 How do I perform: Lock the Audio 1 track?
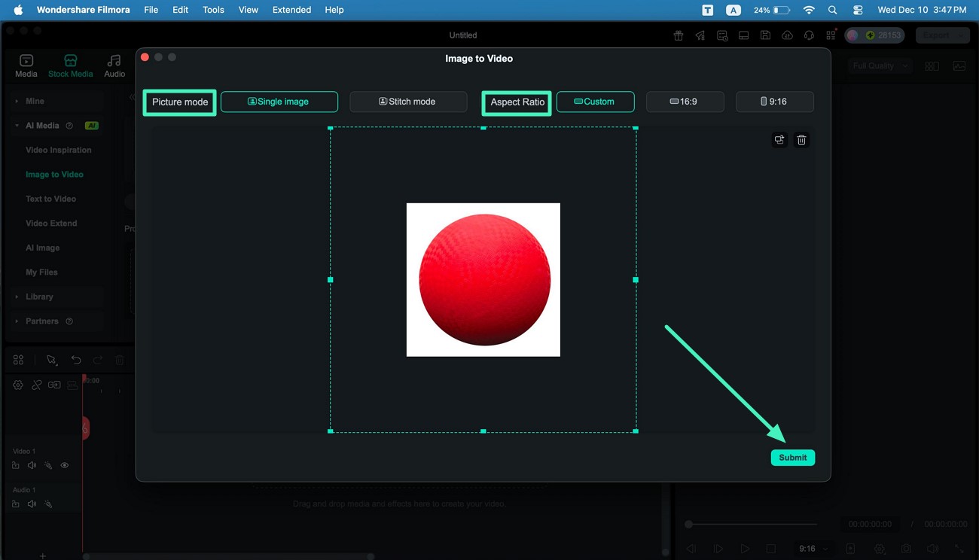[16, 504]
